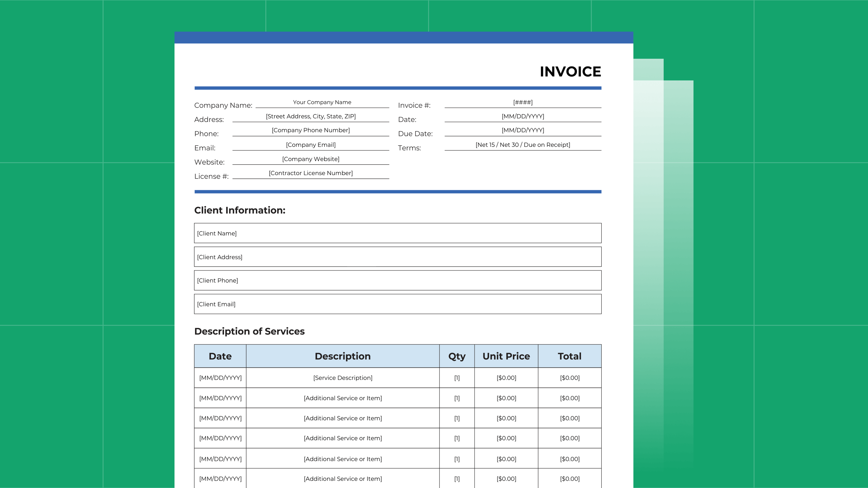Screen dimensions: 868x488
Task: Select the Description of Services heading
Action: [249, 331]
